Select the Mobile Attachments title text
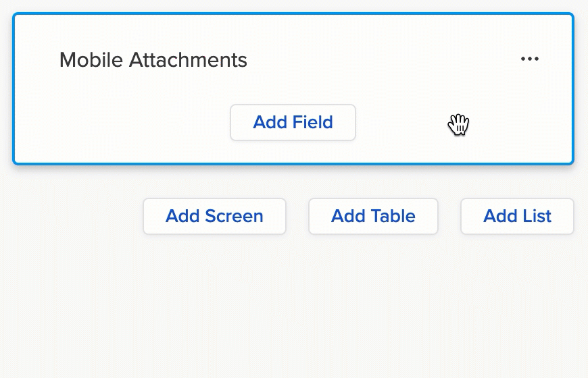Image resolution: width=588 pixels, height=378 pixels. 153,60
